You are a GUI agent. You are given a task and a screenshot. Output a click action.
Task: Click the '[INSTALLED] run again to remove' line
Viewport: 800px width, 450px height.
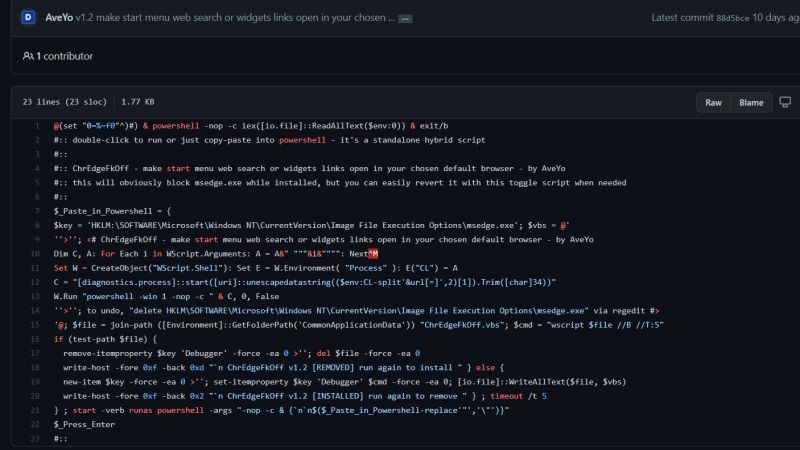305,396
